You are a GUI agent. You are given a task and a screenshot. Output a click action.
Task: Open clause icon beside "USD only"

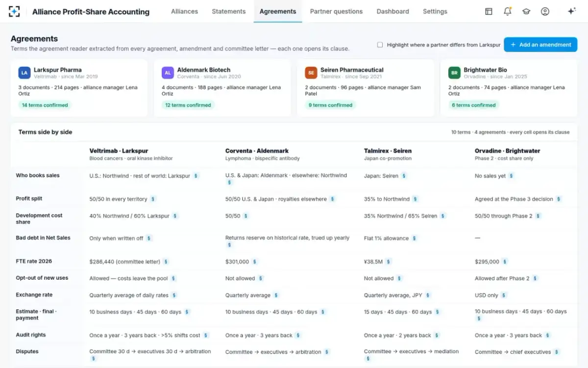click(x=504, y=295)
